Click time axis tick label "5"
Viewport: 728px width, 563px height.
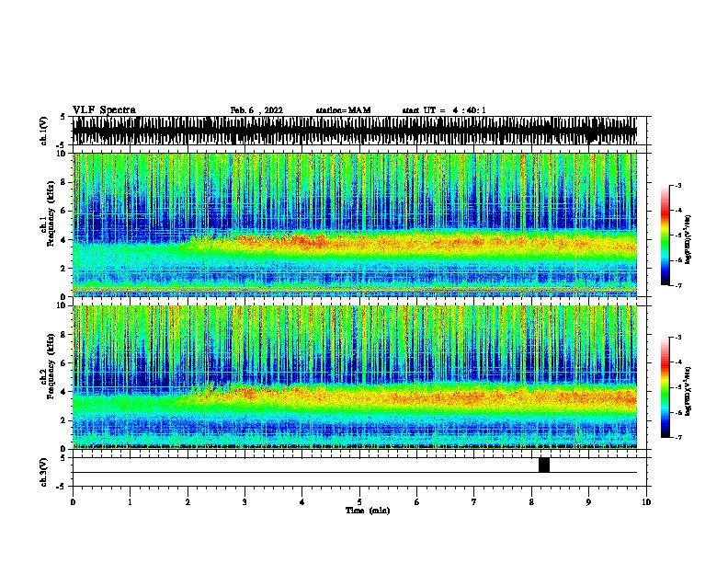point(359,501)
